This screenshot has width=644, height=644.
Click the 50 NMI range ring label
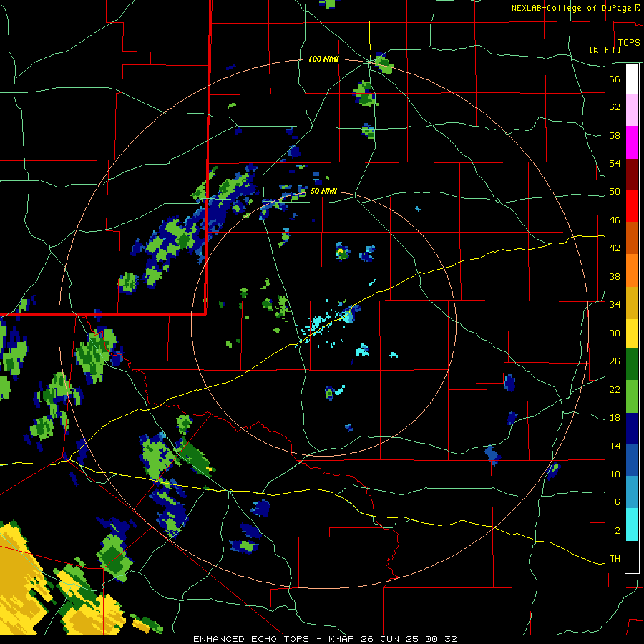click(x=323, y=191)
